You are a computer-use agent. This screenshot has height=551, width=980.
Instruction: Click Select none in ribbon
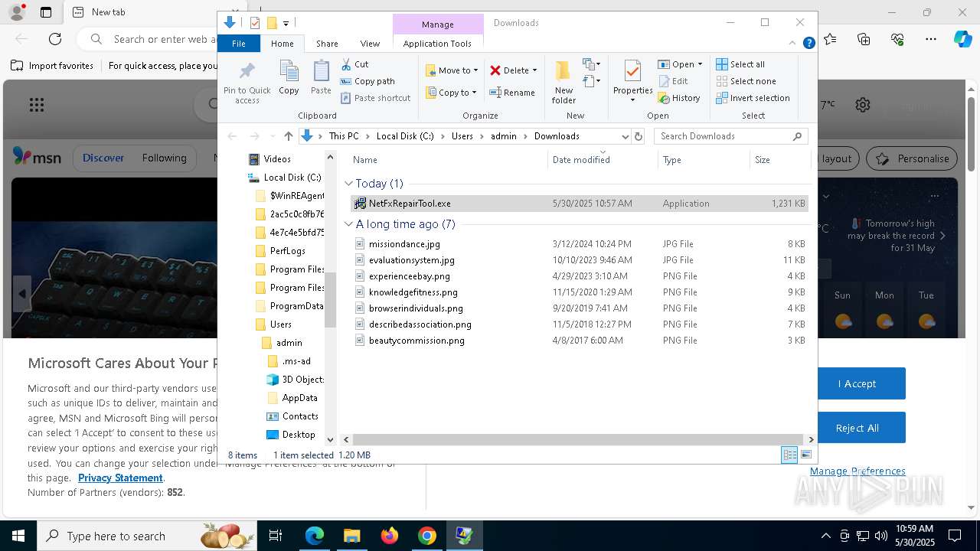click(746, 81)
